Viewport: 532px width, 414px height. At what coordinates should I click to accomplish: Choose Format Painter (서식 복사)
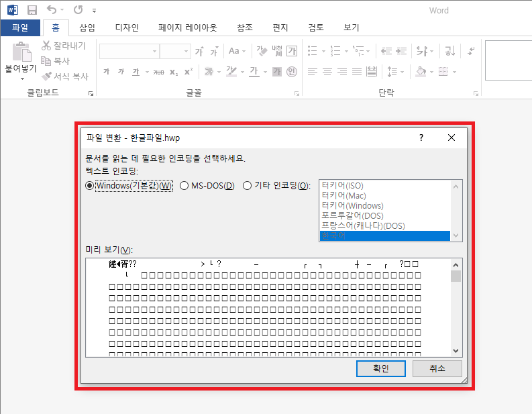tap(65, 76)
